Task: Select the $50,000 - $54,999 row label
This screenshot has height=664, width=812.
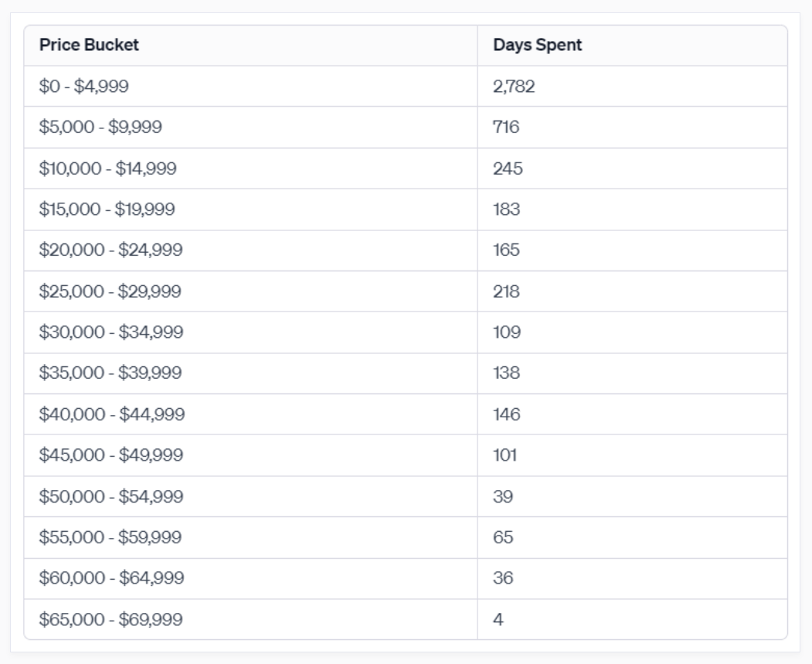Action: pyautogui.click(x=110, y=496)
